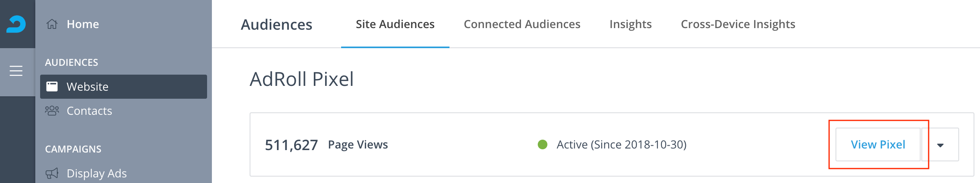Screen dimensions: 980x183
Task: Click the Contacts people icon
Action: coord(52,111)
